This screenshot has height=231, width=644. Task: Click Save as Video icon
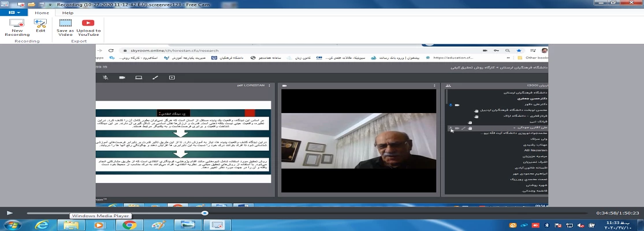point(65,27)
